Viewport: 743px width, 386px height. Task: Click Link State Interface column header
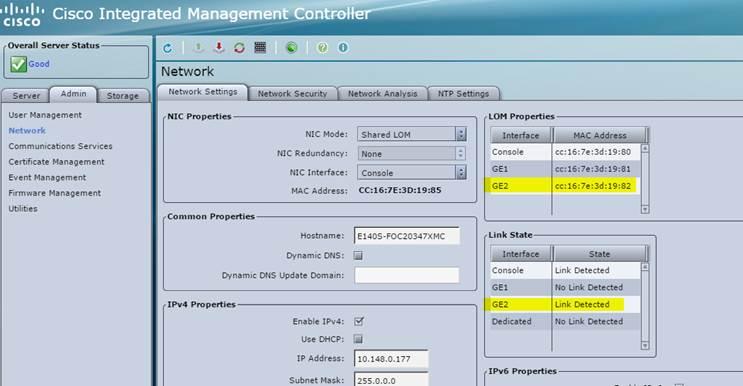(521, 254)
